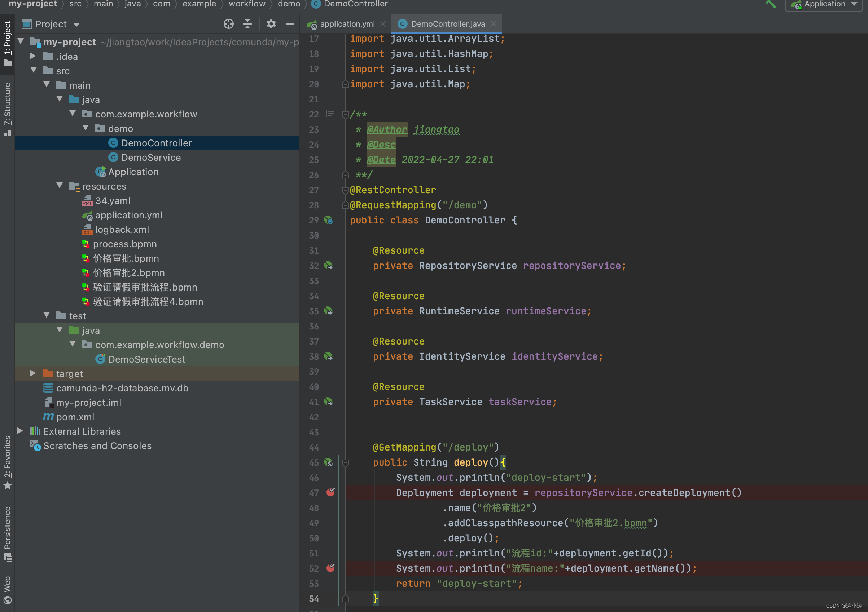Switch to the application.yml tab

(x=347, y=24)
